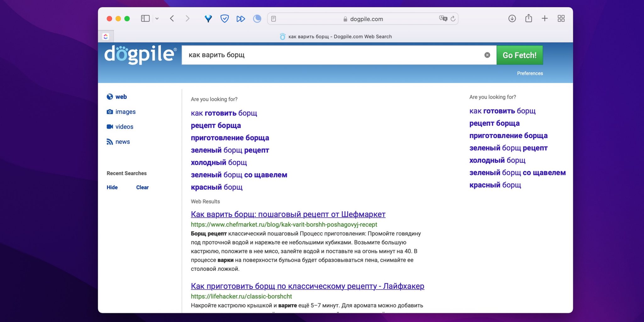Toggle the Safari sidebar
This screenshot has height=322, width=644.
(145, 19)
